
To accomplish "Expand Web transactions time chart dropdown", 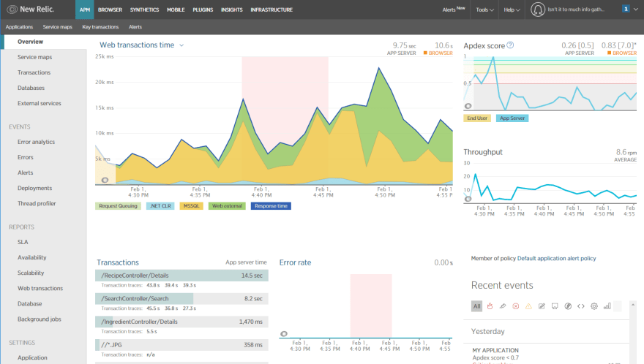I will click(181, 45).
